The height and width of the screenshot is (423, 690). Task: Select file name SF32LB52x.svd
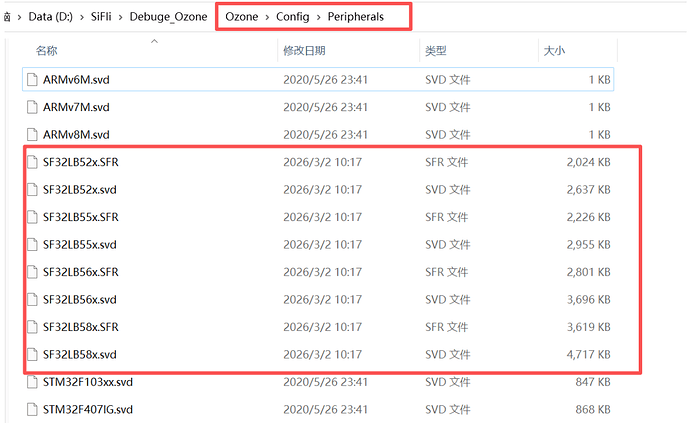(80, 190)
